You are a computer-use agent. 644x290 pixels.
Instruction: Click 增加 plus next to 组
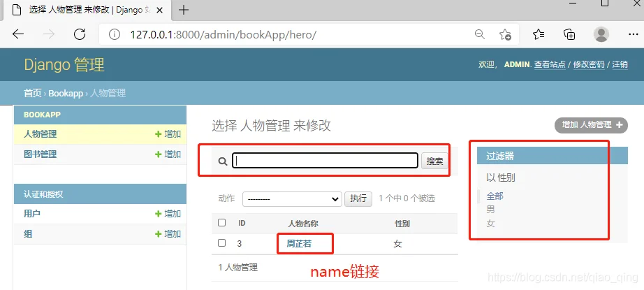[168, 234]
